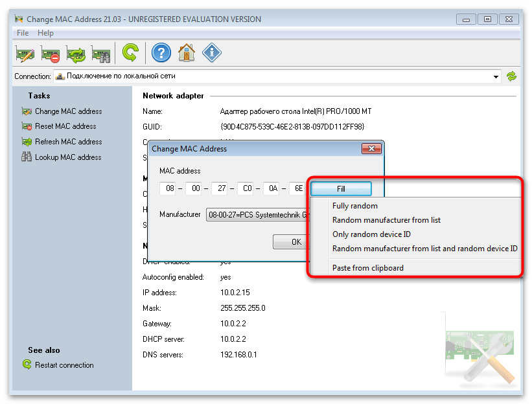This screenshot has height=404, width=532.
Task: Click the home page house icon
Action: (x=187, y=53)
